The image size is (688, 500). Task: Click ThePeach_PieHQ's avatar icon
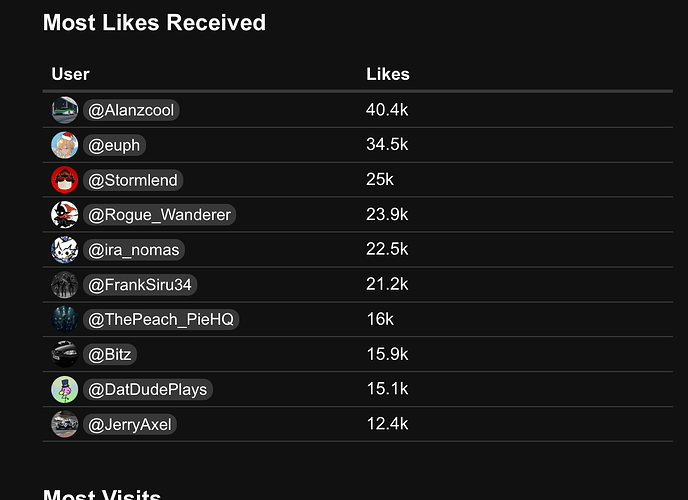point(65,320)
